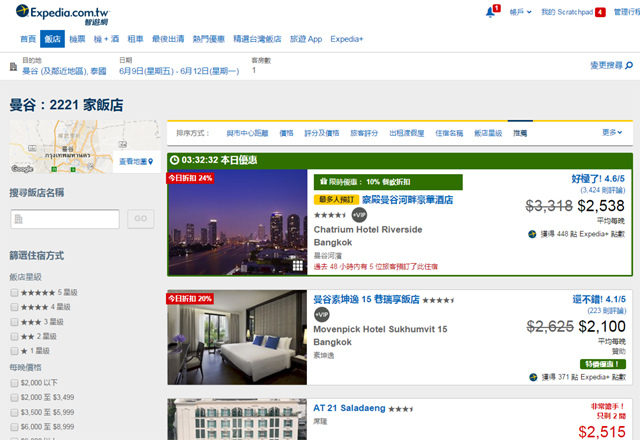Open 曼谷 destination link in search summary
The height and width of the screenshot is (440, 640).
tap(64, 71)
